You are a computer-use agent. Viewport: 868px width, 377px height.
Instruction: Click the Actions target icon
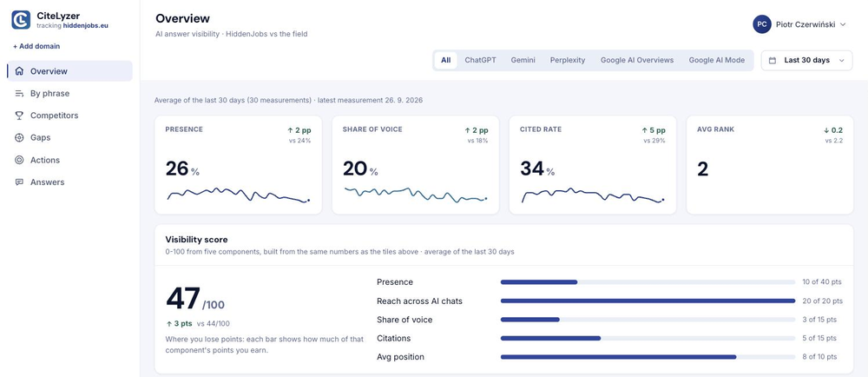tap(19, 160)
